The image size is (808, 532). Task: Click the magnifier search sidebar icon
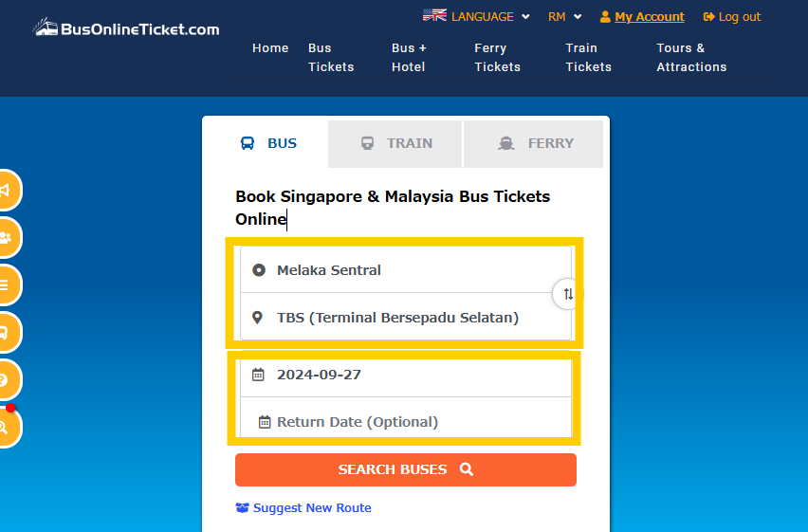point(6,428)
